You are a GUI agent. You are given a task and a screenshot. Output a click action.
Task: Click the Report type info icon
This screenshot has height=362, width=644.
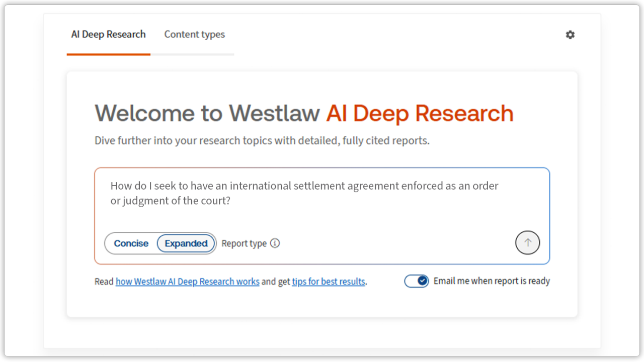[x=275, y=243]
